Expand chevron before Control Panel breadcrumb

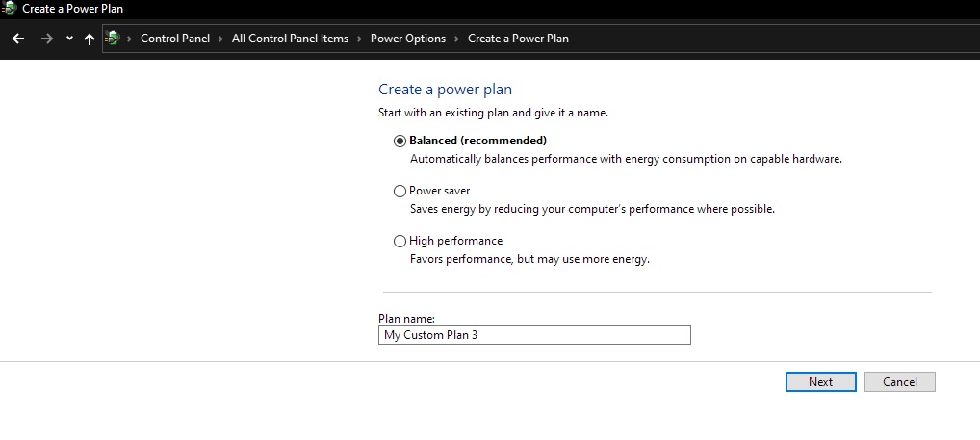[130, 39]
